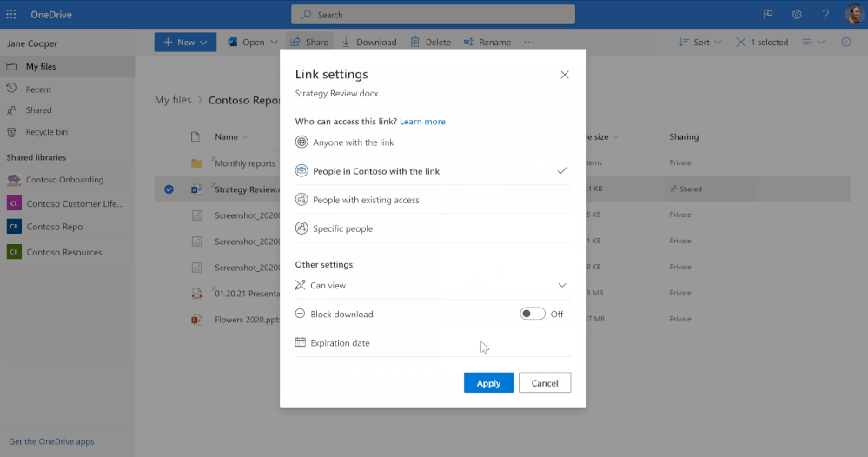The height and width of the screenshot is (457, 868).
Task: Click the flag icon in header
Action: (x=768, y=14)
